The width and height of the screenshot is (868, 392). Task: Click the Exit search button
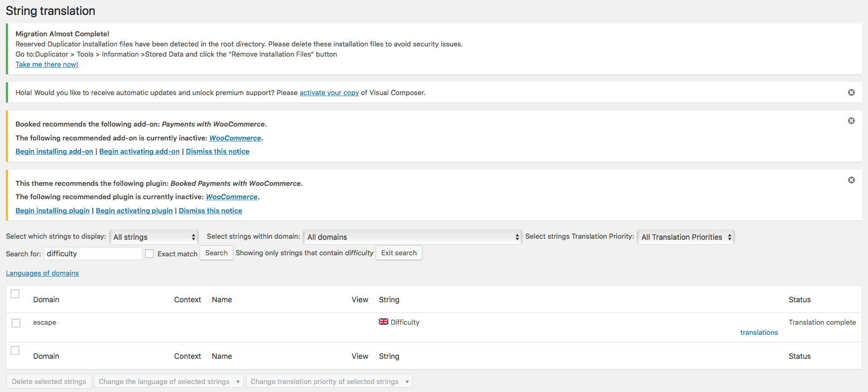click(x=399, y=253)
